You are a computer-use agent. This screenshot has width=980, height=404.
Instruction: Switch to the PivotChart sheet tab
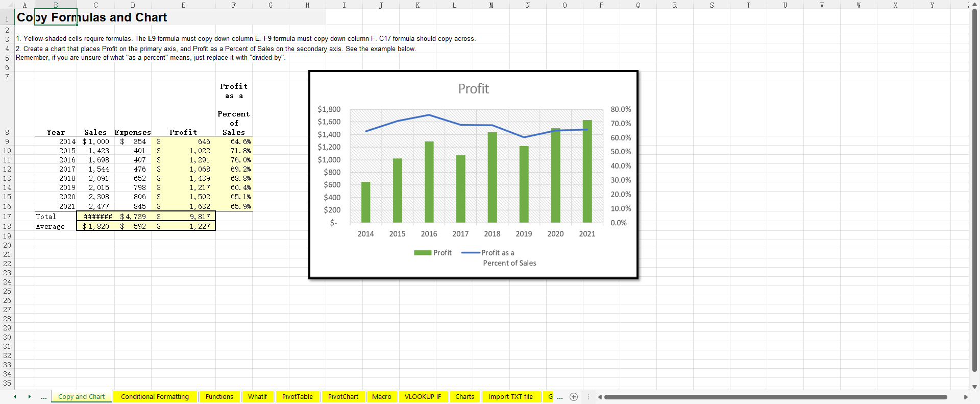344,397
